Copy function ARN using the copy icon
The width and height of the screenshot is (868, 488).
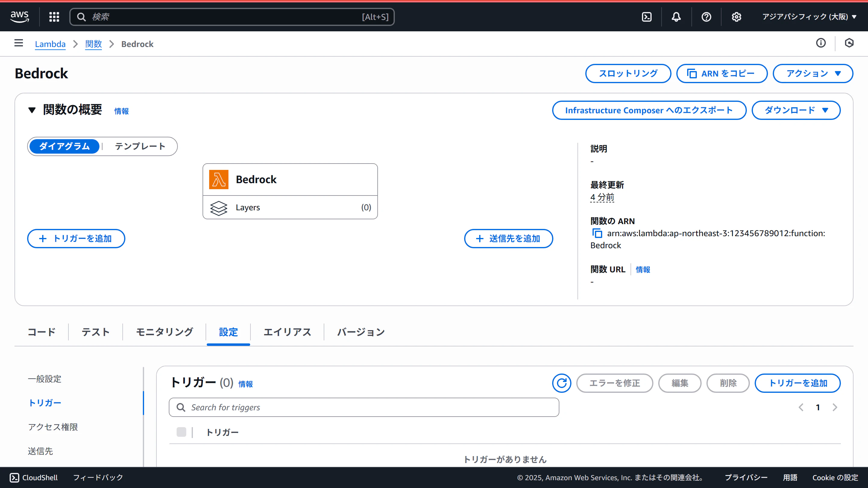[597, 233]
